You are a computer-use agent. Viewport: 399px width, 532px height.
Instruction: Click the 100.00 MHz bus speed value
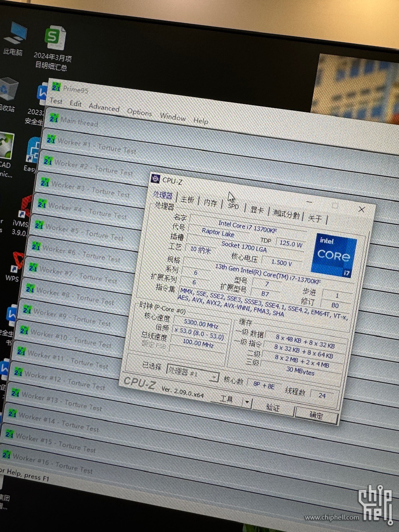(198, 344)
